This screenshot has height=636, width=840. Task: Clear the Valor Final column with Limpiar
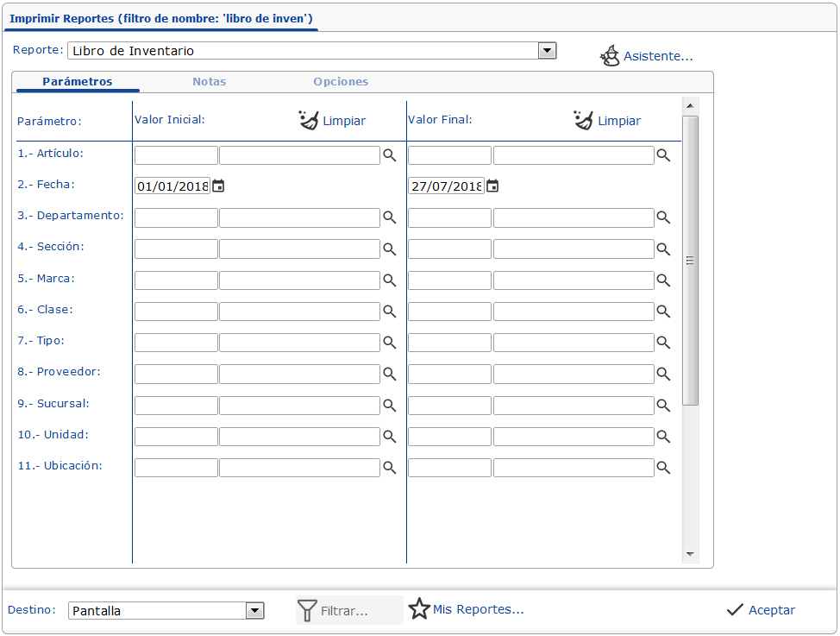[607, 121]
